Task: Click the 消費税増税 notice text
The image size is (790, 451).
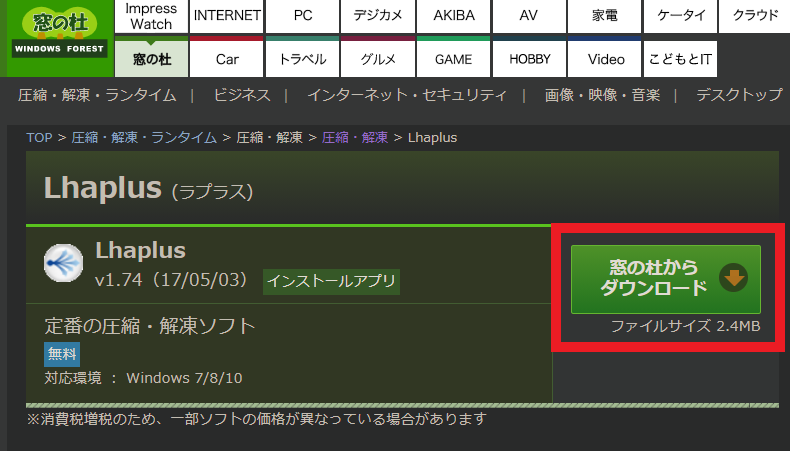Action: [257, 419]
